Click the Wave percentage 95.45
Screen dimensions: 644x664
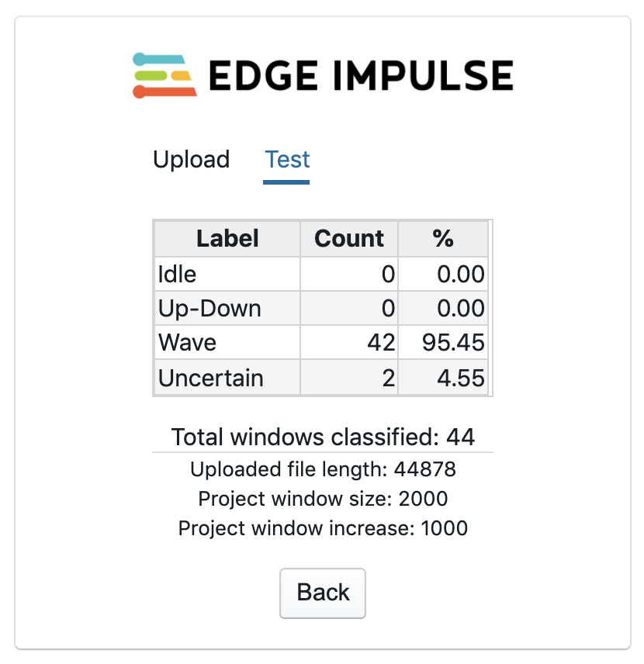(452, 343)
